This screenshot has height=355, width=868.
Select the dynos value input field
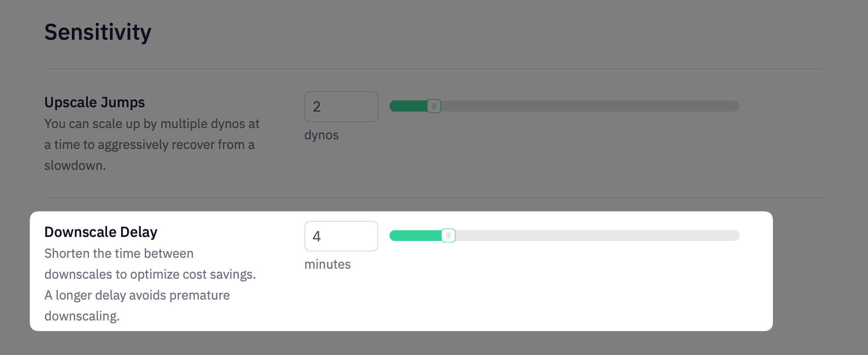[x=341, y=106]
